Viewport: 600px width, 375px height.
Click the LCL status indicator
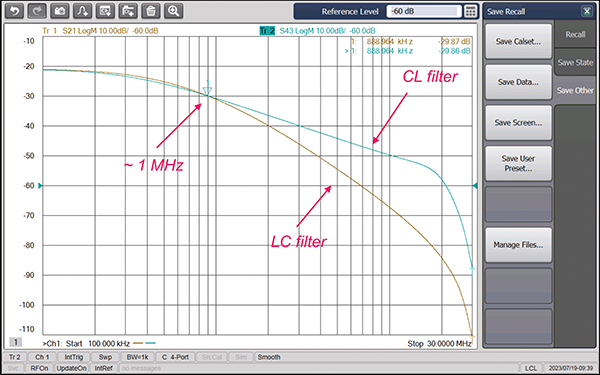[x=530, y=368]
